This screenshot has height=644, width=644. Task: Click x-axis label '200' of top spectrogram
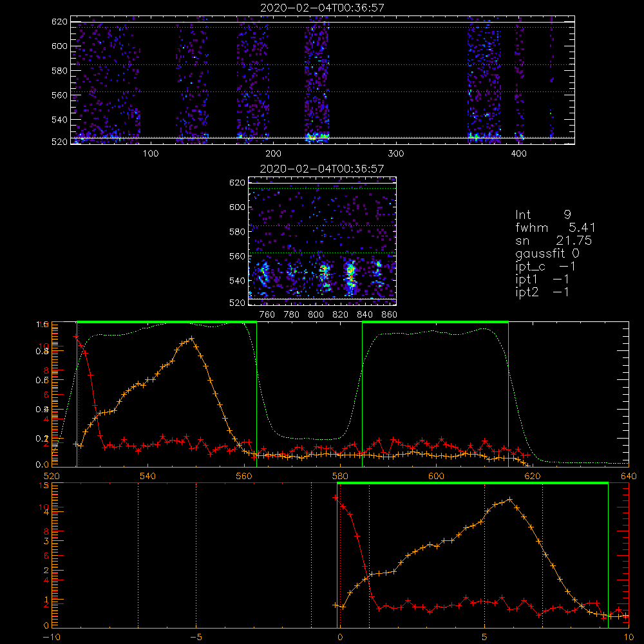point(273,154)
